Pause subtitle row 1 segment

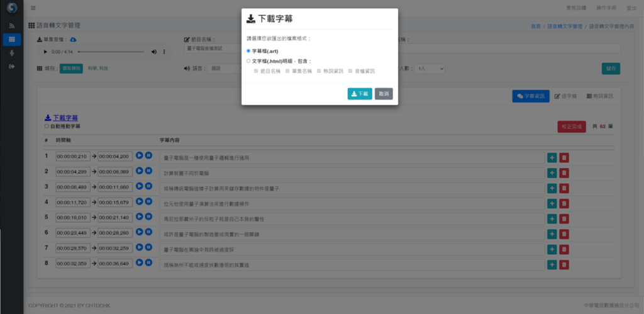(148, 155)
